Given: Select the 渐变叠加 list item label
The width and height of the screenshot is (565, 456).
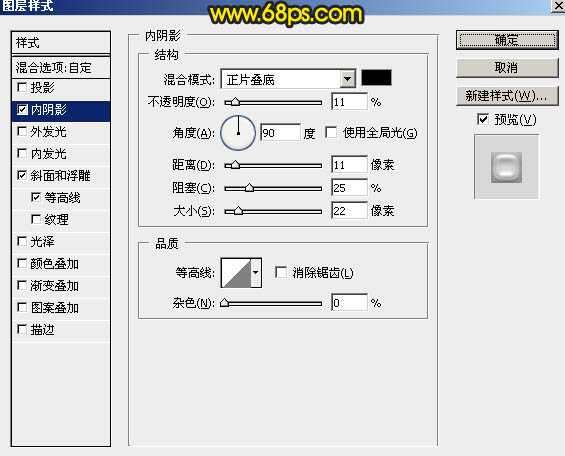Looking at the screenshot, I should pyautogui.click(x=54, y=286).
